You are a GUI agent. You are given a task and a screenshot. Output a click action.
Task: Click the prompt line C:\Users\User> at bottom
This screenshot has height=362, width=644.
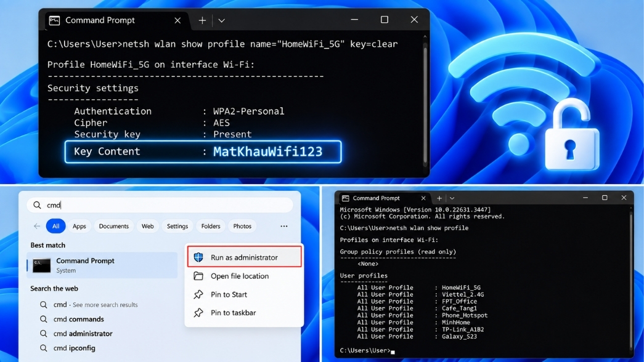click(x=365, y=350)
